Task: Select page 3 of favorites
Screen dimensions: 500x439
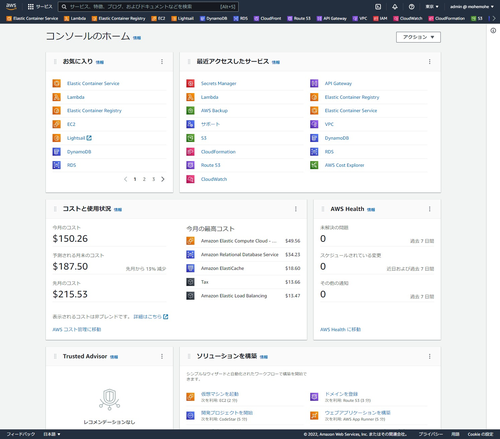Action: coord(154,179)
